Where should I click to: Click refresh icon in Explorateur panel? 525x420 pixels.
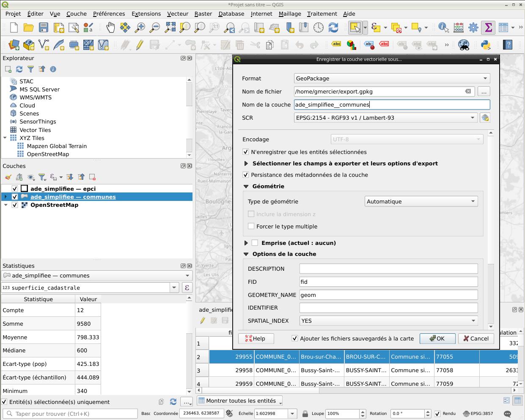click(19, 69)
